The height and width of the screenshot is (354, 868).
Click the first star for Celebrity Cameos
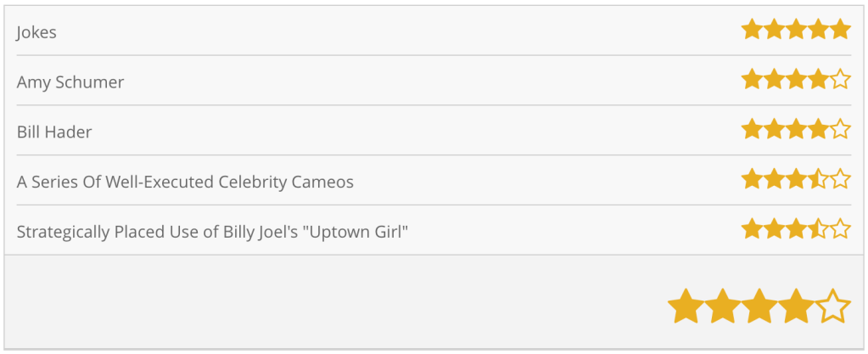coord(752,180)
